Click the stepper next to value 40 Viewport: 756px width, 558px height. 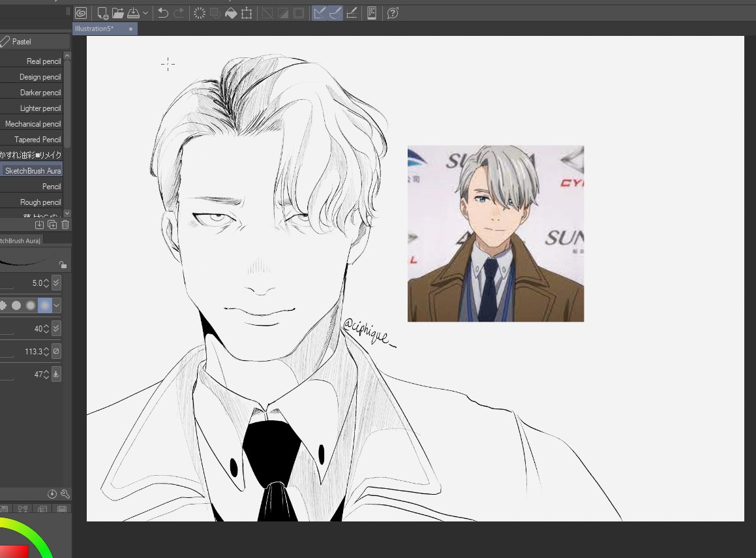click(46, 329)
